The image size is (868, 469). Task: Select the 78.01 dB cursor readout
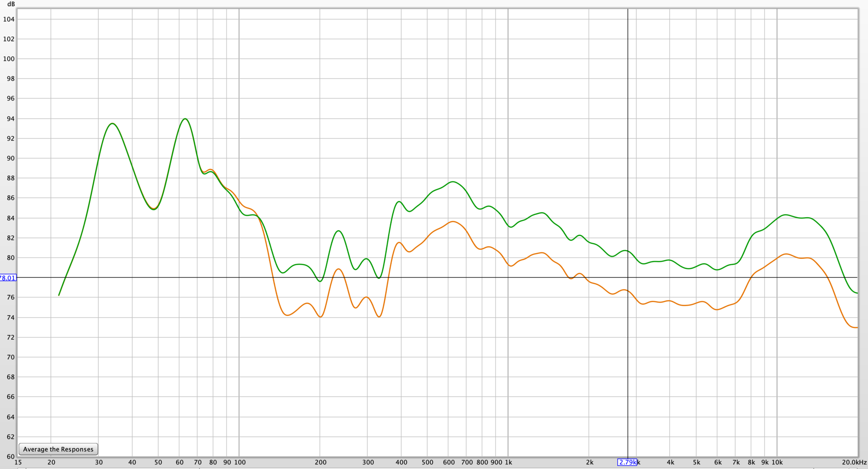pos(8,278)
